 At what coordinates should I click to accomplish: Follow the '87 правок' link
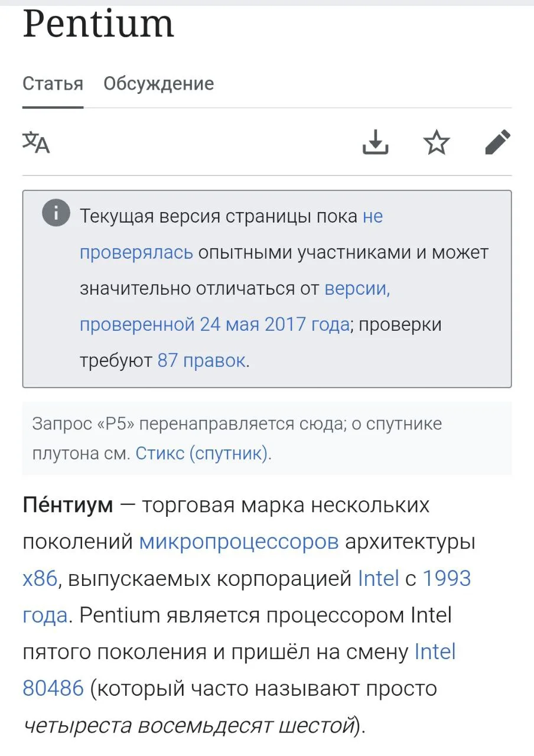pos(201,360)
